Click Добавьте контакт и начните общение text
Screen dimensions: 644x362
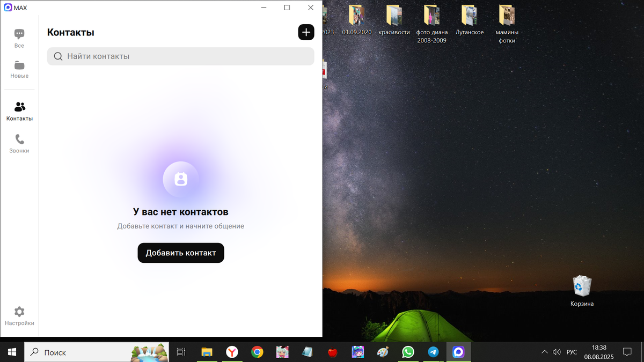coord(181,226)
